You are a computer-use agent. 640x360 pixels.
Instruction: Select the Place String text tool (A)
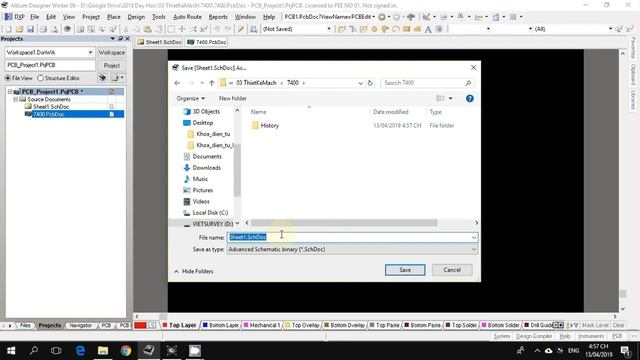(x=428, y=29)
